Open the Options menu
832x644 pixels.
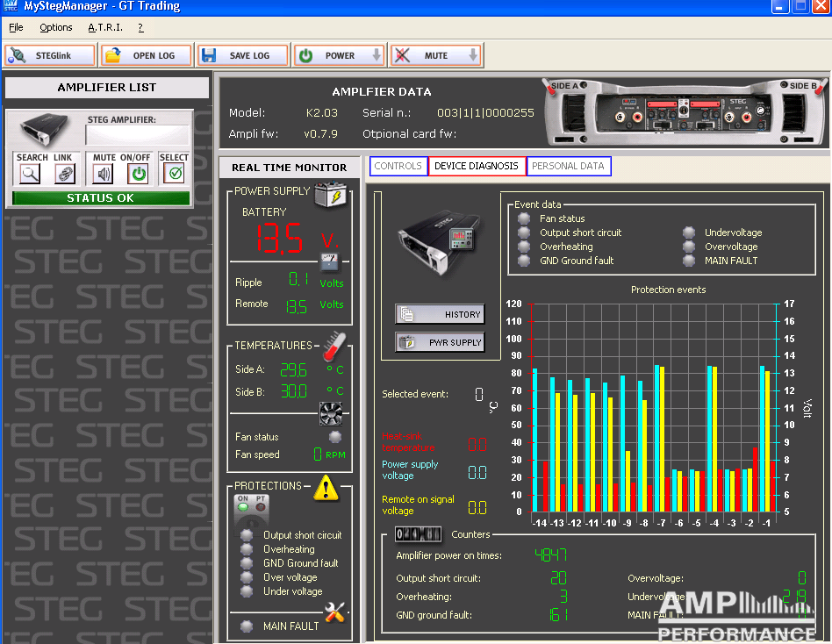tap(56, 27)
